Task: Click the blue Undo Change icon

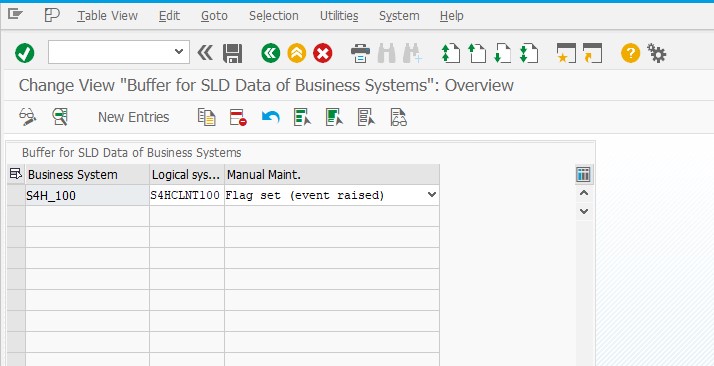Action: click(x=270, y=117)
